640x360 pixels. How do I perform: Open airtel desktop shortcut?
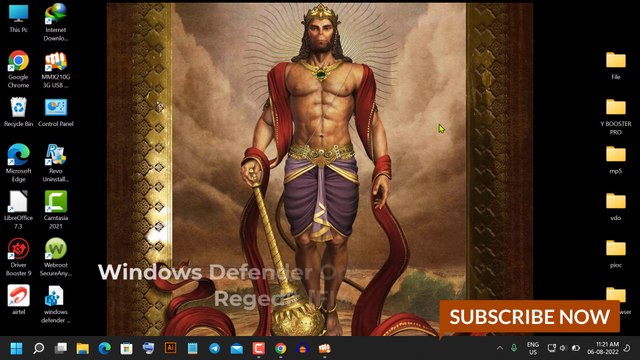pyautogui.click(x=18, y=300)
